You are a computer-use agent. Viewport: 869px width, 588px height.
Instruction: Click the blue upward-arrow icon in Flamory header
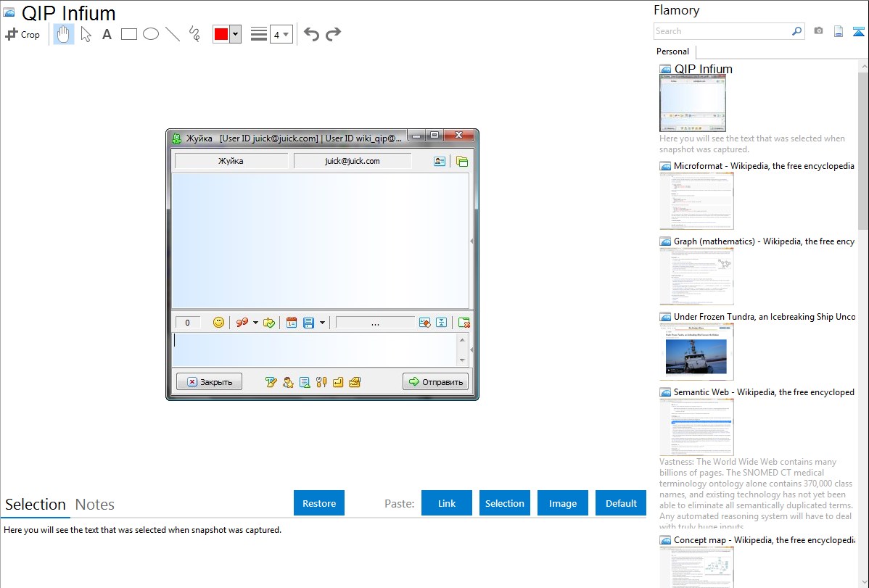coord(858,31)
